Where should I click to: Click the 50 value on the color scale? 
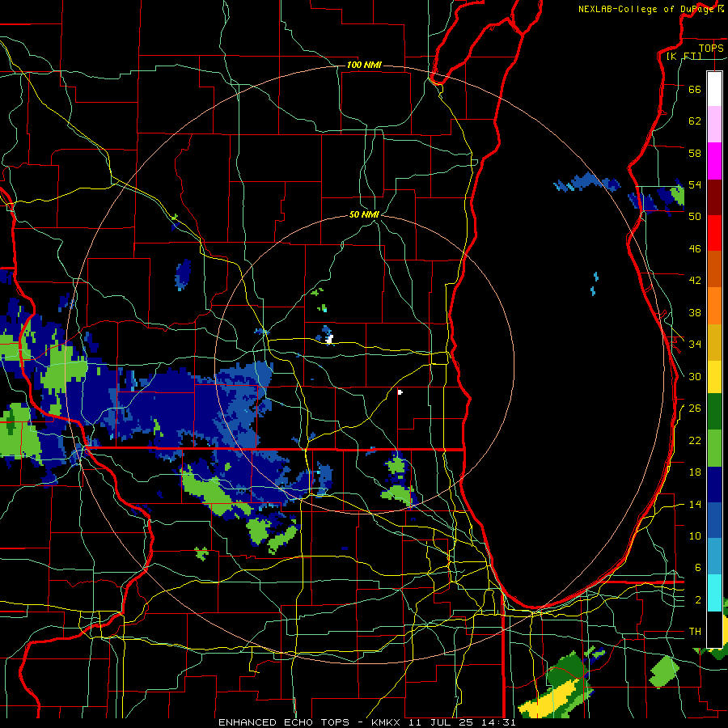695,217
